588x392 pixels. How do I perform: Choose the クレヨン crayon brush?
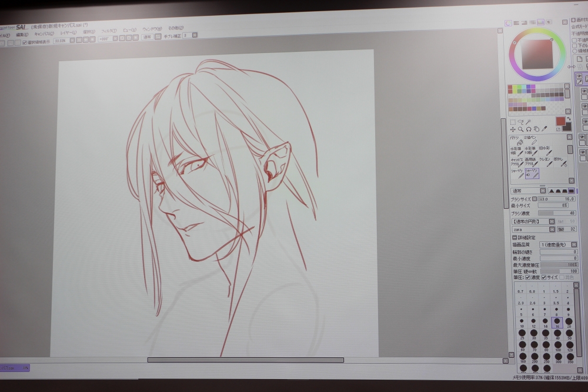point(545,162)
